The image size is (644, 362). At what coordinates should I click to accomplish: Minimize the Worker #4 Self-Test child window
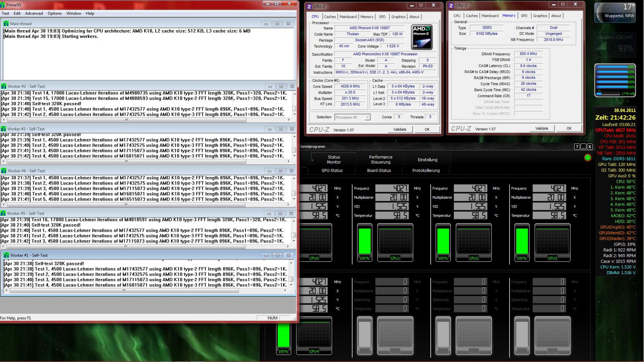(x=270, y=171)
